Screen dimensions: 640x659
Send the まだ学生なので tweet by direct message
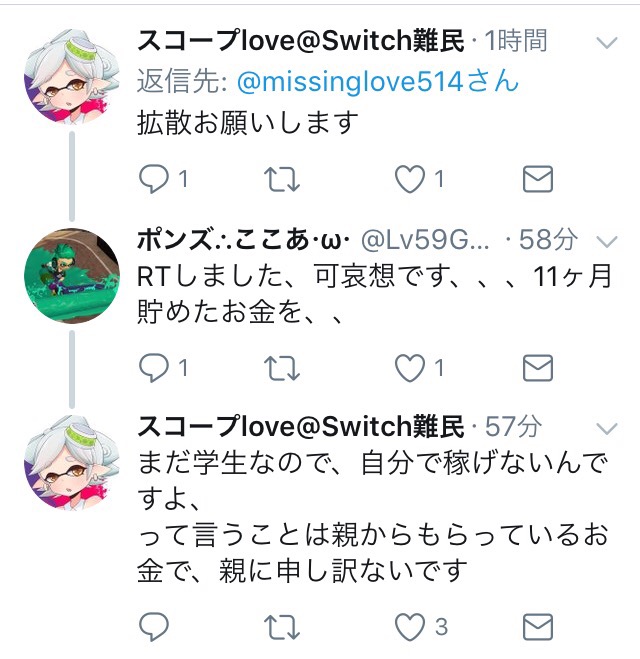coord(537,627)
